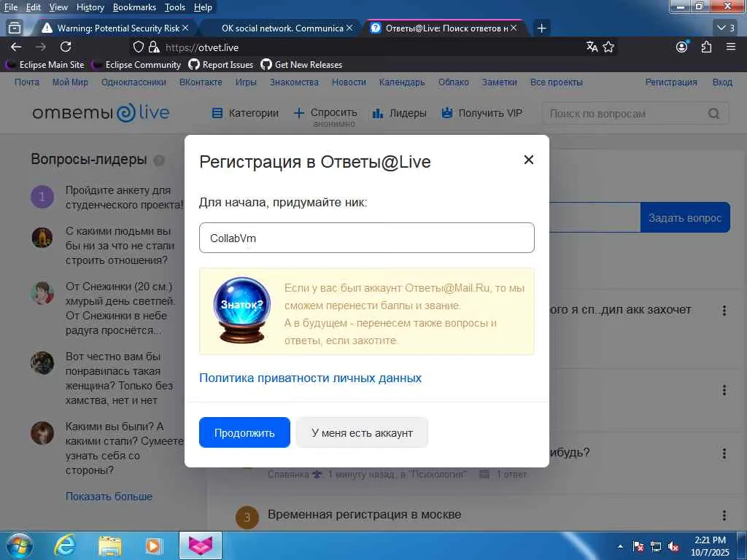
Task: Close the OK social network tab
Action: click(349, 28)
